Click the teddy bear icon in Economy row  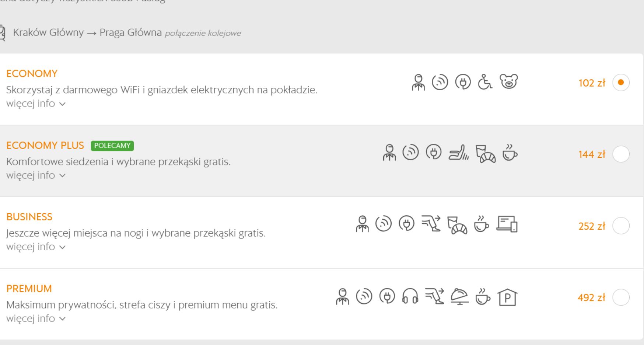(x=508, y=82)
